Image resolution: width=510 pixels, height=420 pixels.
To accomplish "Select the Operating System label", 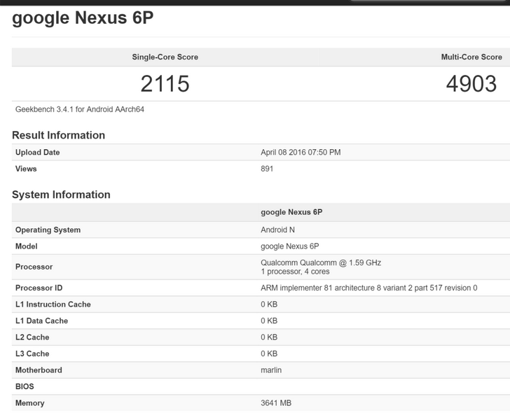I will (48, 230).
